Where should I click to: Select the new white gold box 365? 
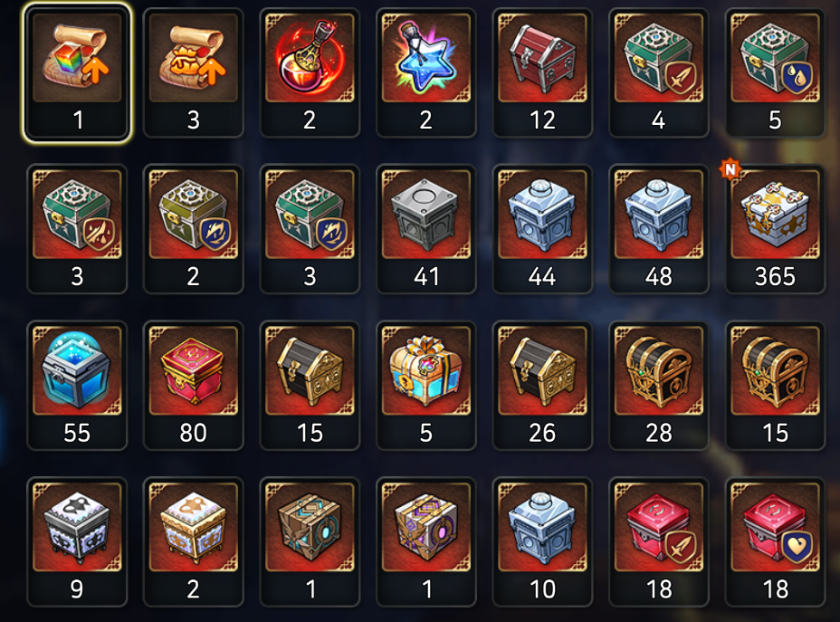click(x=775, y=229)
